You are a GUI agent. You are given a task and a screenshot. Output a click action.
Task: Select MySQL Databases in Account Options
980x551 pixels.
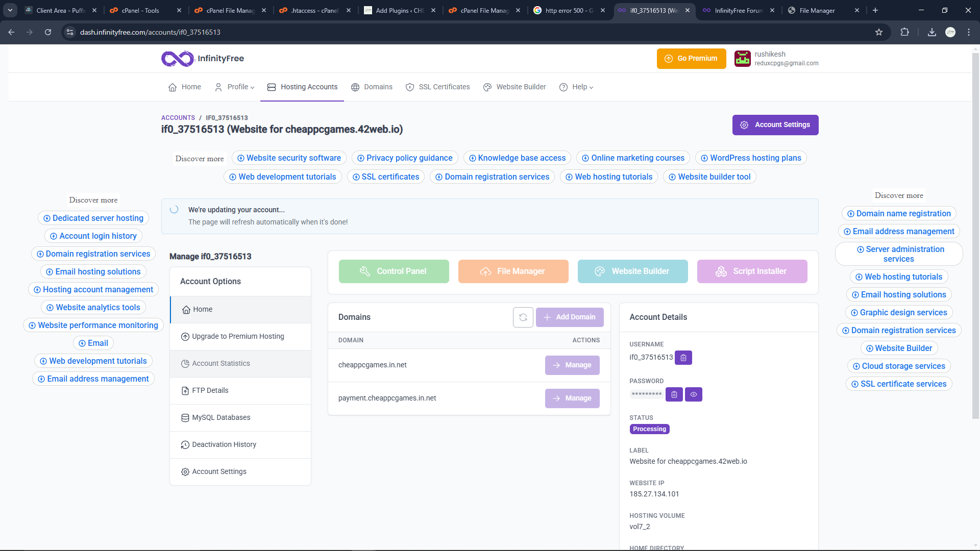point(221,418)
